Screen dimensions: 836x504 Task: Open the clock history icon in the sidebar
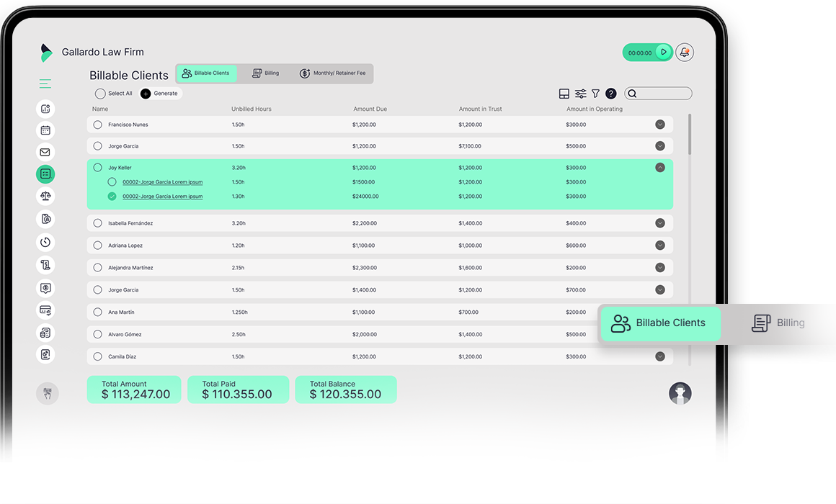(x=45, y=242)
